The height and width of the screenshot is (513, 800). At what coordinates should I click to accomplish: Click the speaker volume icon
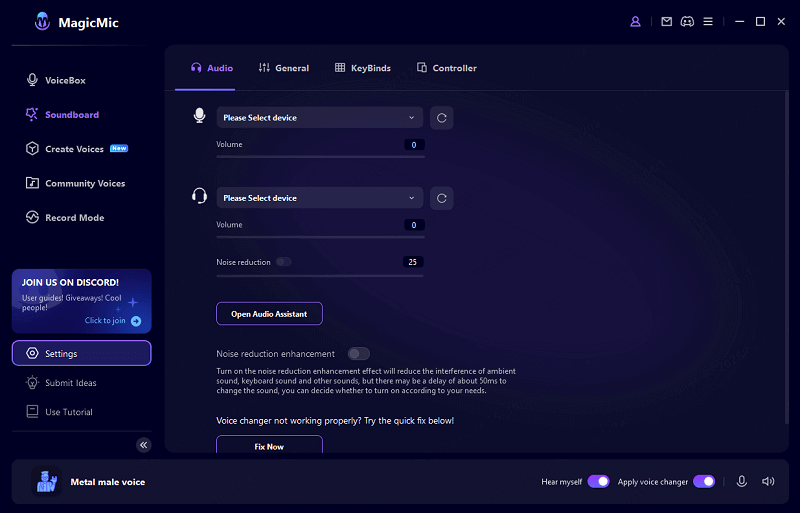(768, 481)
